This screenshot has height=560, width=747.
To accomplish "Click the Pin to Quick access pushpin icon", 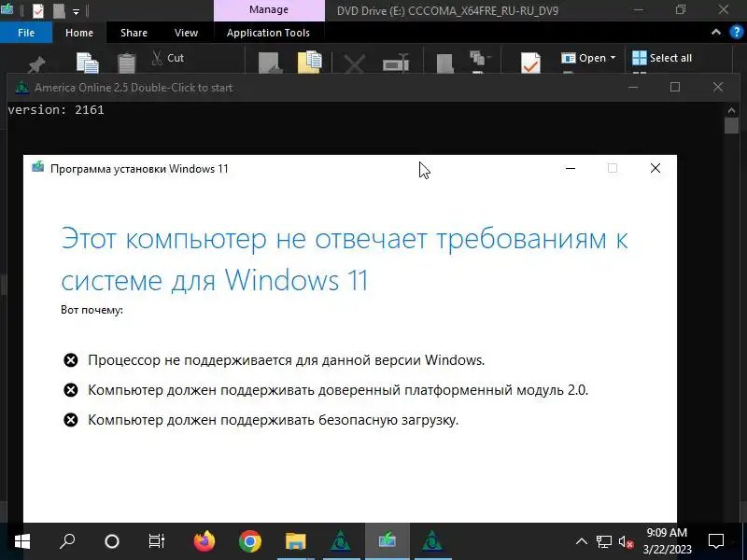I will click(36, 64).
